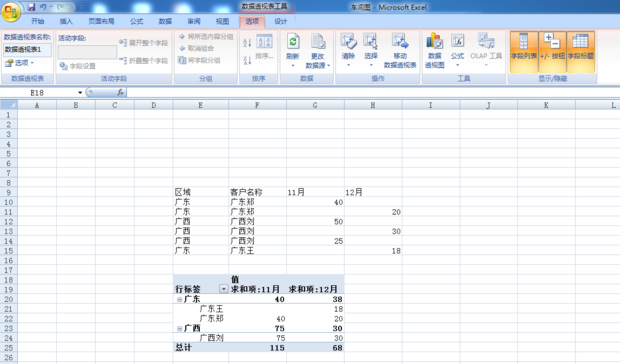Click pivot header 求和项:11月
Image resolution: width=620 pixels, height=364 pixels.
point(255,289)
